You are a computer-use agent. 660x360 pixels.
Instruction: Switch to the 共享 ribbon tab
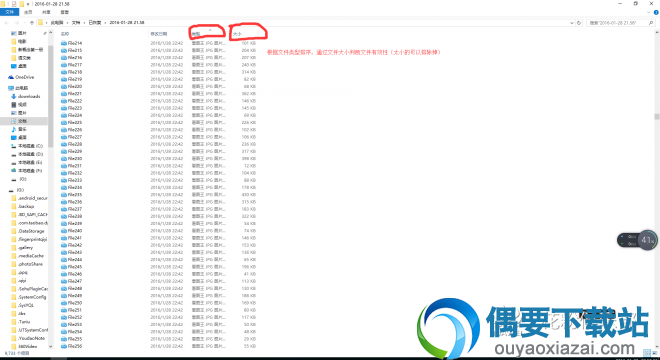click(x=46, y=12)
